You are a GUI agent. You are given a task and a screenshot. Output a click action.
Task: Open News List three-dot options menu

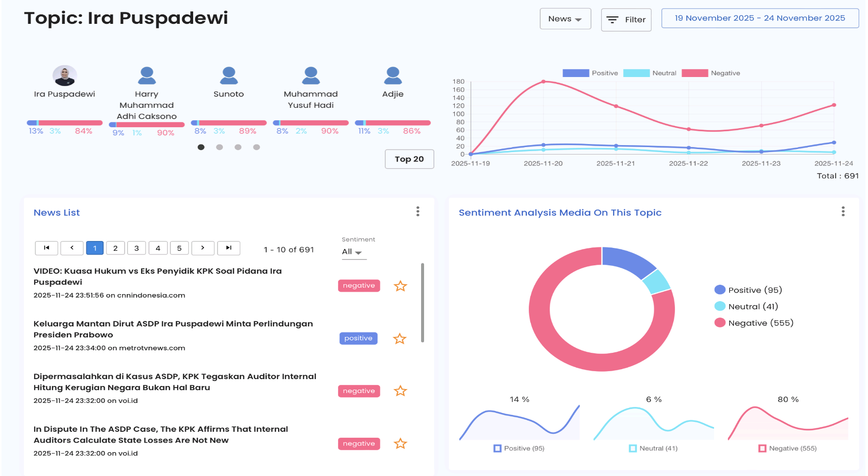418,212
